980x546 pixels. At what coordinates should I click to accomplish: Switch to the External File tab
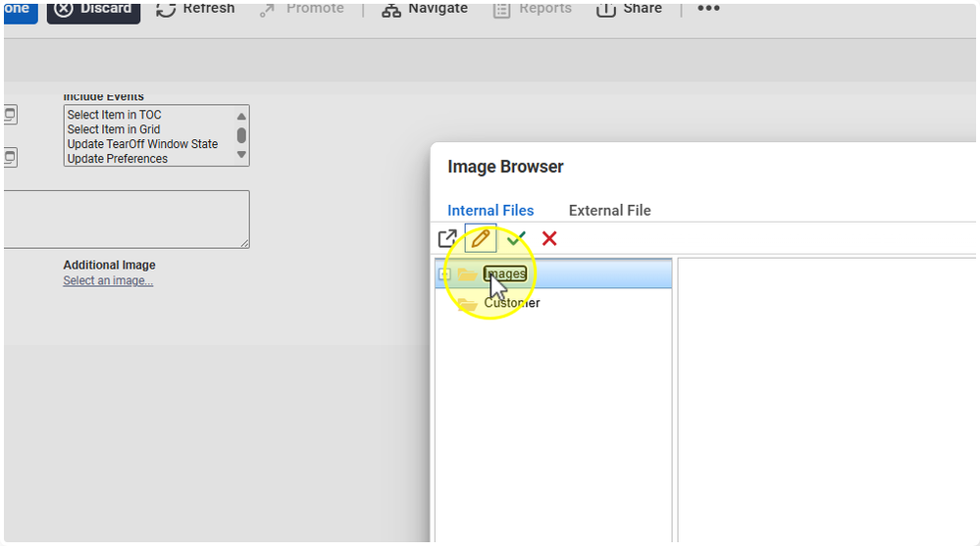609,211
